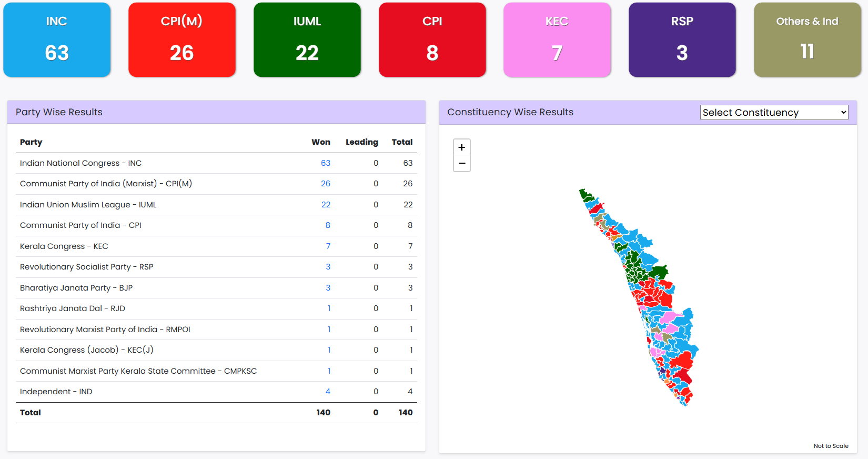Select 'Indian National Congress - INC' row text
The height and width of the screenshot is (459, 868).
coord(80,163)
